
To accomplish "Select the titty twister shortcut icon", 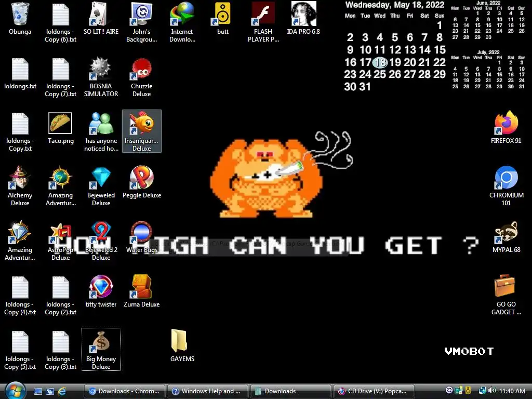I will pos(101,292).
